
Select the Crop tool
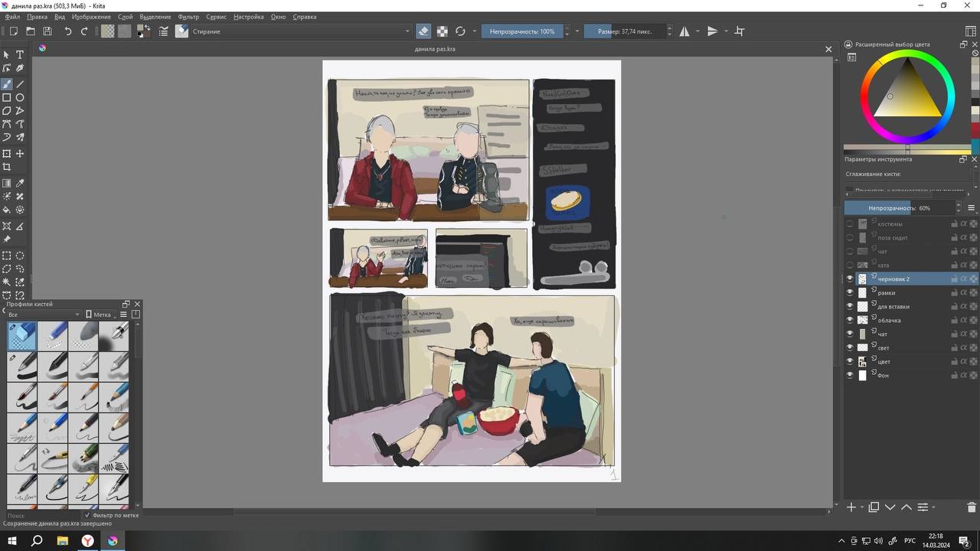click(x=7, y=167)
